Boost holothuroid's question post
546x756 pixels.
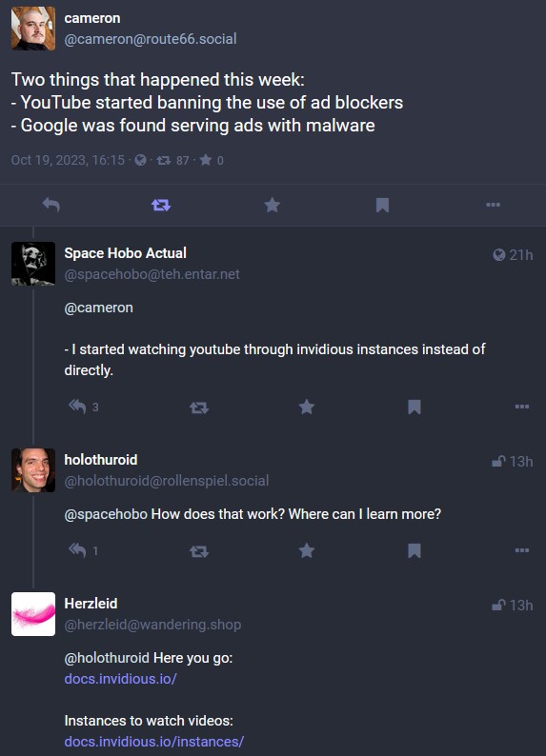[x=199, y=551]
